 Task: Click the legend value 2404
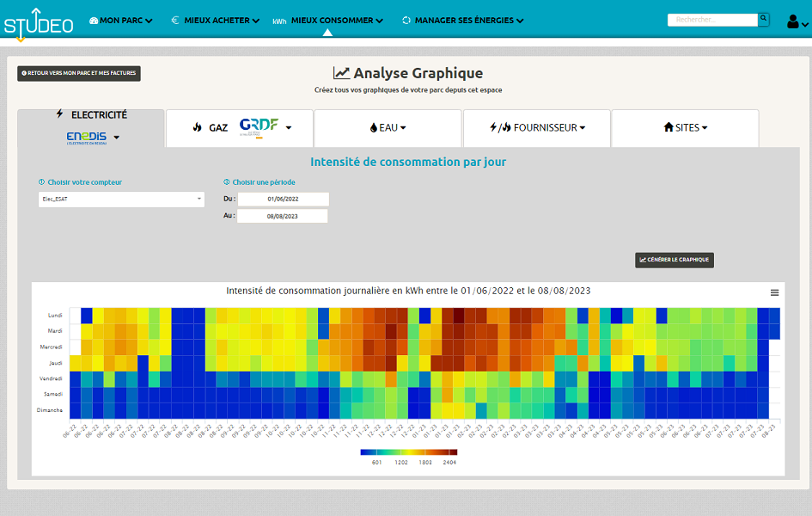[449, 462]
